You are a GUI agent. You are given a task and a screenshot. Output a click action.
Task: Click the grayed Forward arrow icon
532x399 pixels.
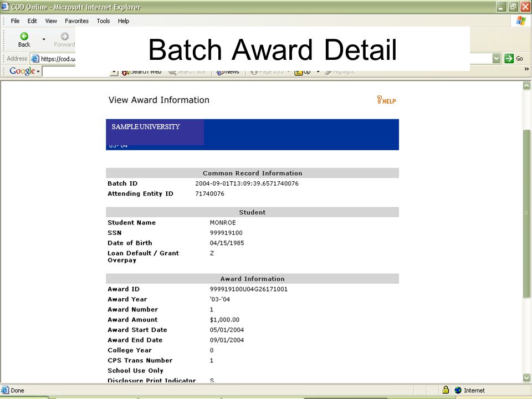click(x=64, y=36)
